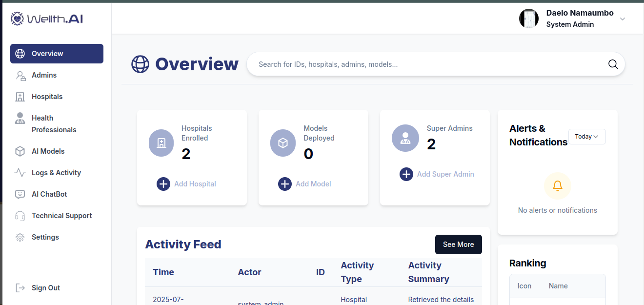Click the Super Admins count 2
The width and height of the screenshot is (644, 305).
[431, 144]
